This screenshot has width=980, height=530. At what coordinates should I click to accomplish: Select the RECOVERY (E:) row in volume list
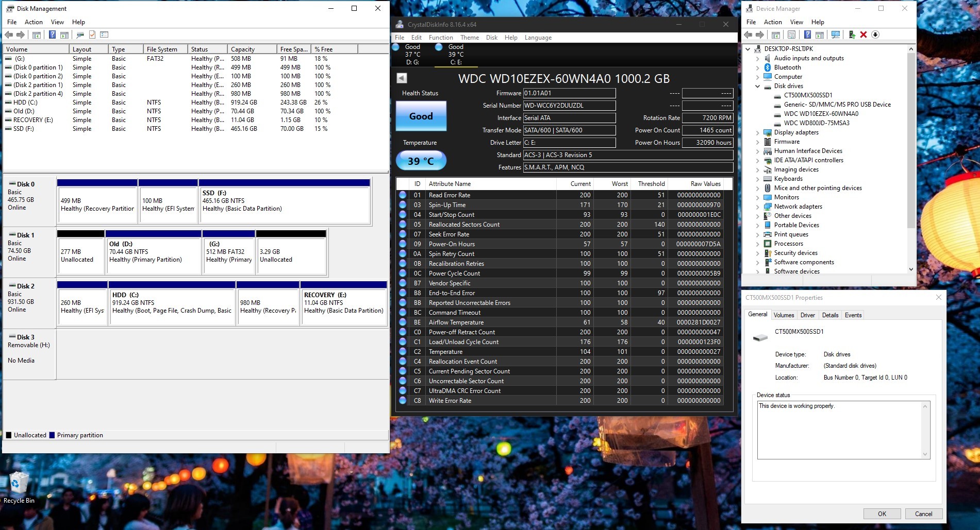(196, 120)
